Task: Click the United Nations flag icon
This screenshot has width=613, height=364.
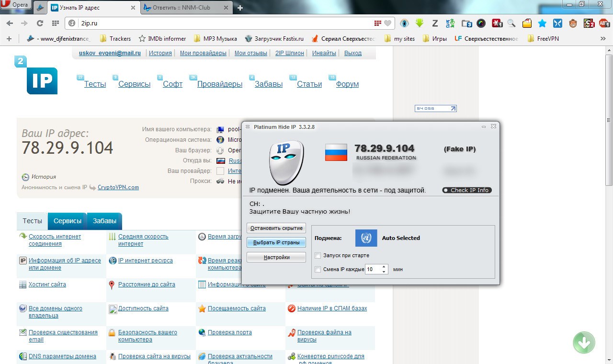Action: coord(366,238)
